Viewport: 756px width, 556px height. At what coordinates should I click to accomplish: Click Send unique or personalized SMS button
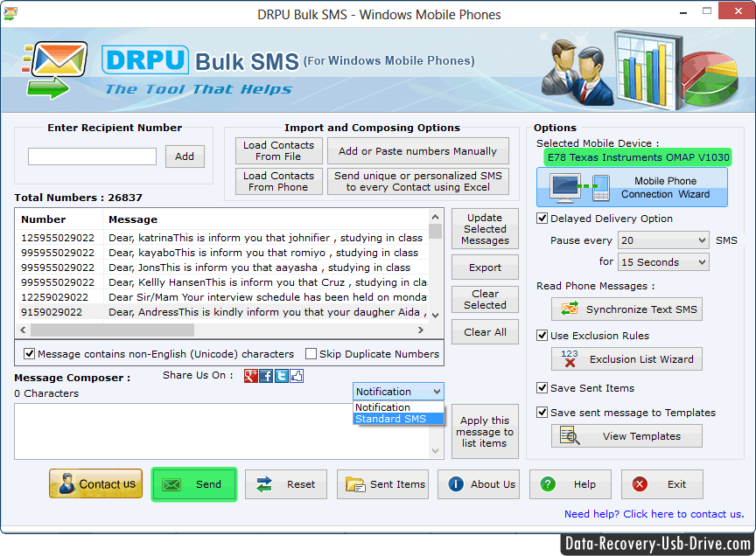coord(418,181)
